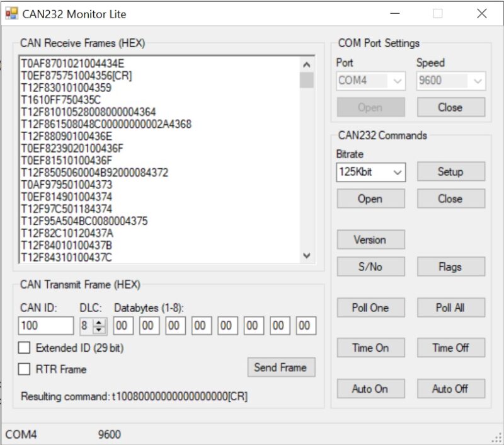The image size is (504, 445).
Task: Select the seventh databyte field
Action: click(x=280, y=326)
